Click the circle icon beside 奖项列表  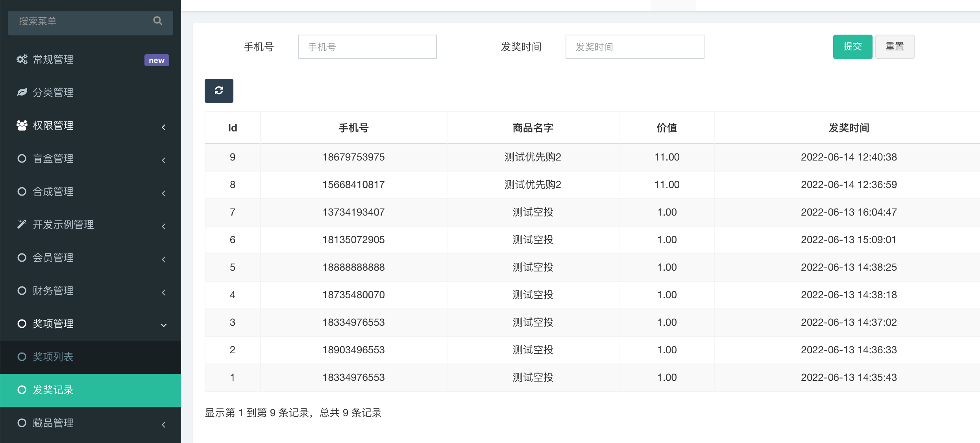tap(22, 357)
